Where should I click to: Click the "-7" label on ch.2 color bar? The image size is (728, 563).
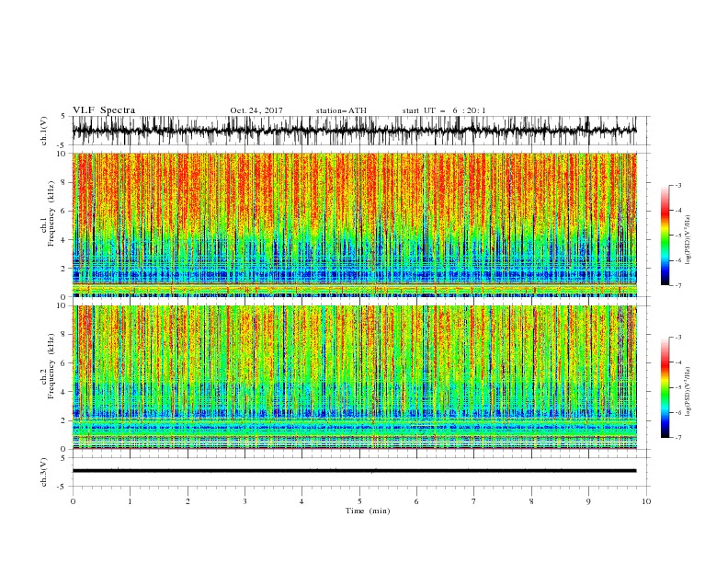(678, 438)
